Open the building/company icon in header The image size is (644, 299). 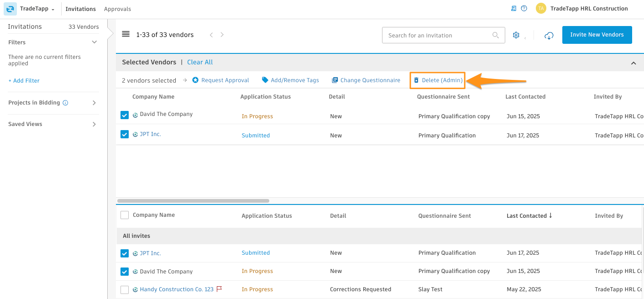[514, 8]
